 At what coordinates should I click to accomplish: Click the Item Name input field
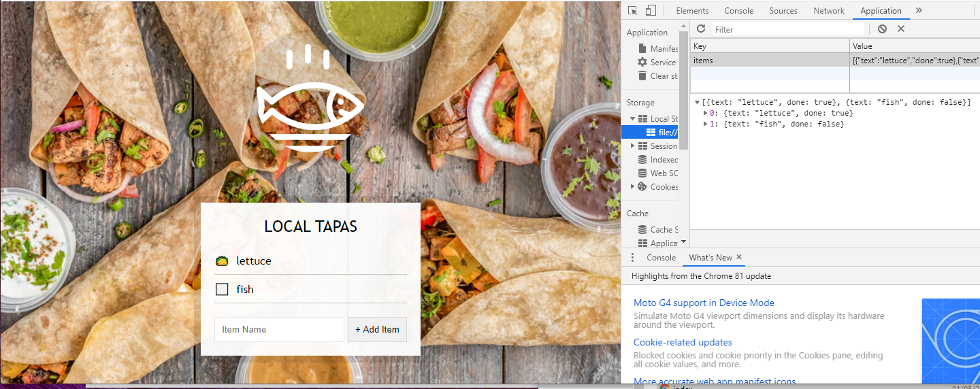pyautogui.click(x=279, y=329)
